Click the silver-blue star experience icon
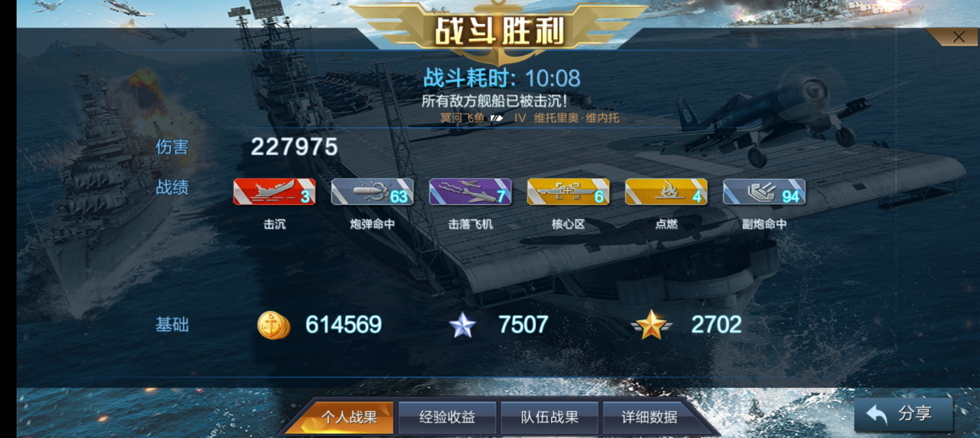980x438 pixels. click(x=462, y=325)
